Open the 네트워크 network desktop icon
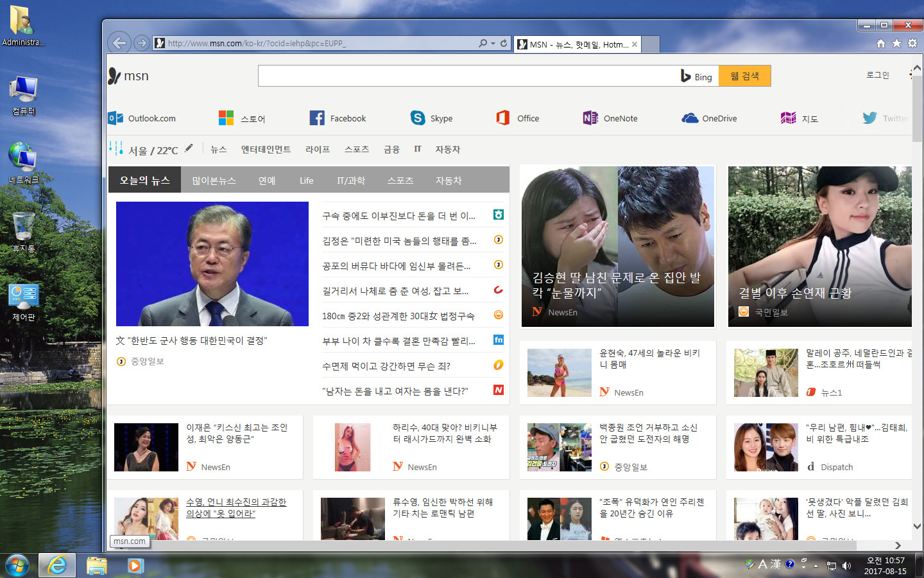 pyautogui.click(x=24, y=163)
